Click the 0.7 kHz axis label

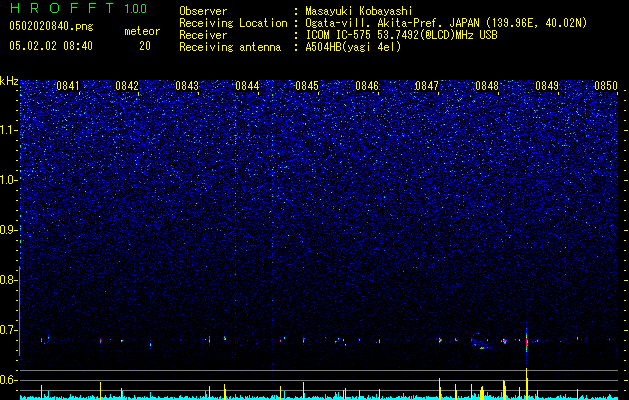tap(8, 330)
